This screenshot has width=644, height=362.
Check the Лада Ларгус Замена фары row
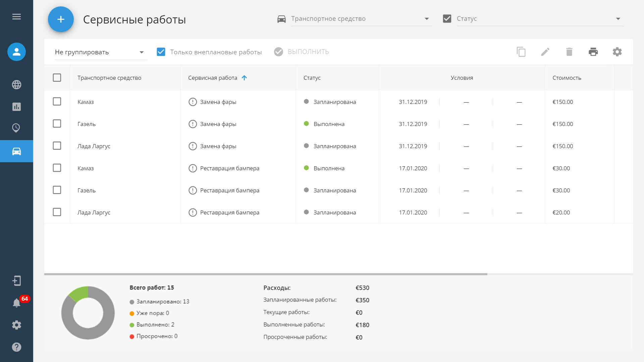[x=57, y=146]
